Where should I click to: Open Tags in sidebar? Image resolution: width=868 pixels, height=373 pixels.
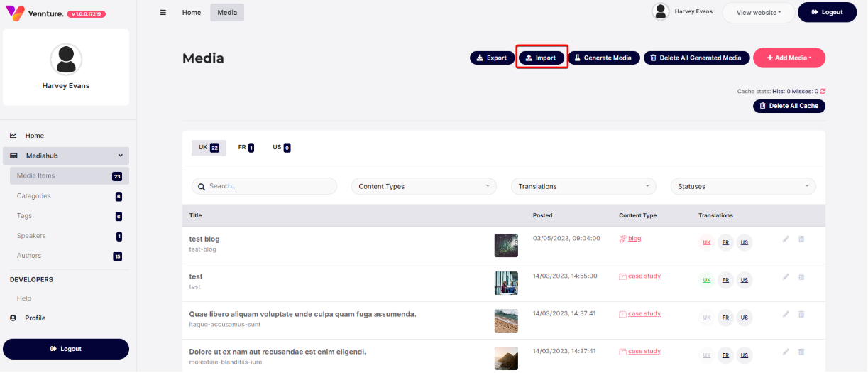pyautogui.click(x=69, y=215)
